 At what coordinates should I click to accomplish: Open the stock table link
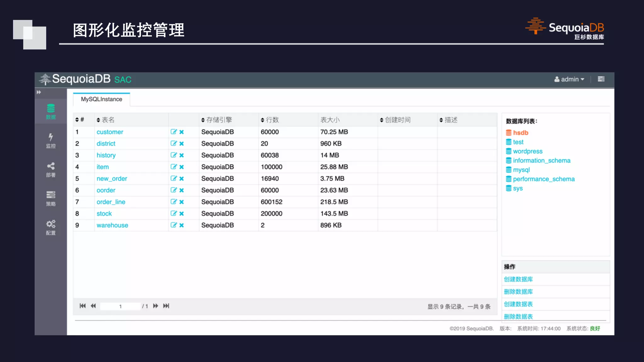[104, 214]
